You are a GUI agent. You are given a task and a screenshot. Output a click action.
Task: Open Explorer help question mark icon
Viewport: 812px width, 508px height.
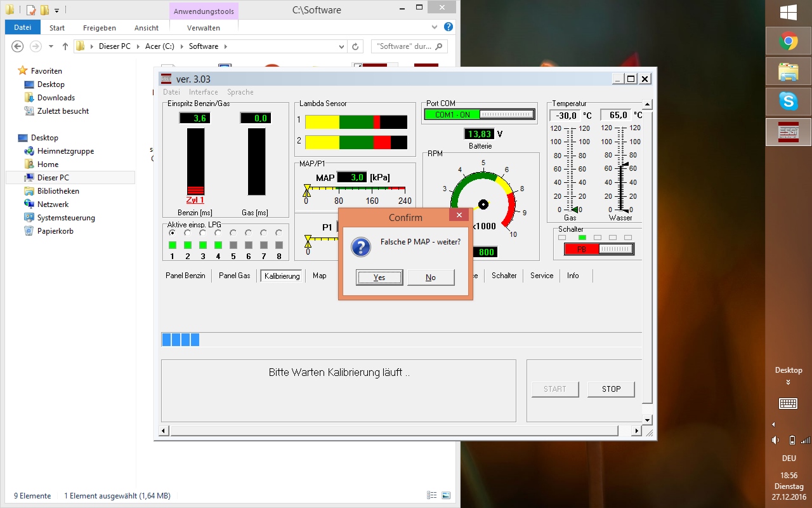click(449, 27)
